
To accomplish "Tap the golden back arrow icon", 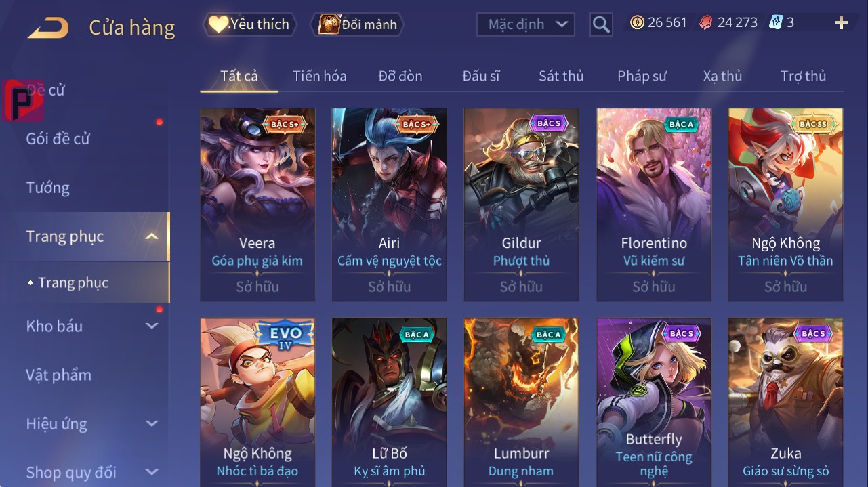I will tap(47, 28).
